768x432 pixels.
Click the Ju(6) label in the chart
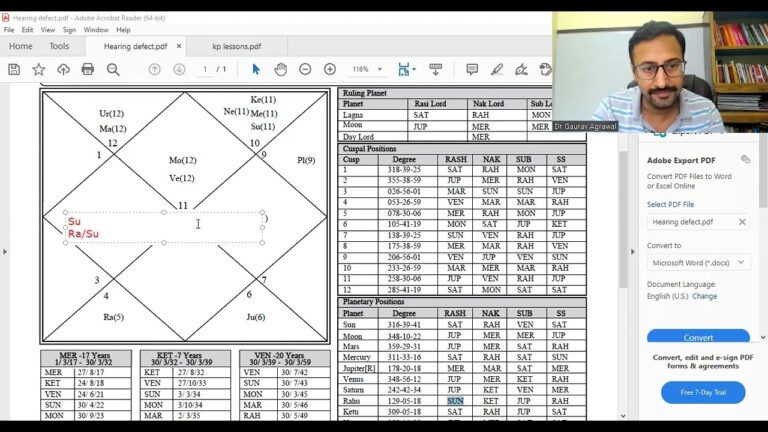(x=256, y=317)
